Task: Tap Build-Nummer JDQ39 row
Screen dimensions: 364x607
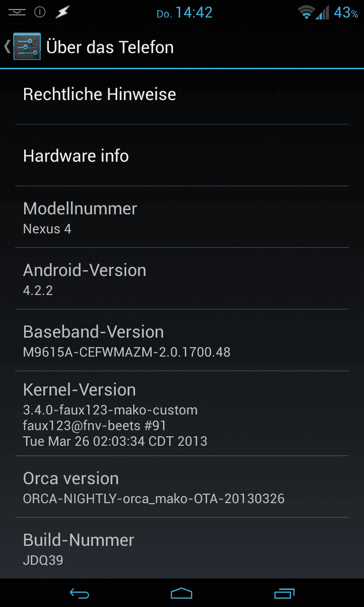Action: [182, 548]
